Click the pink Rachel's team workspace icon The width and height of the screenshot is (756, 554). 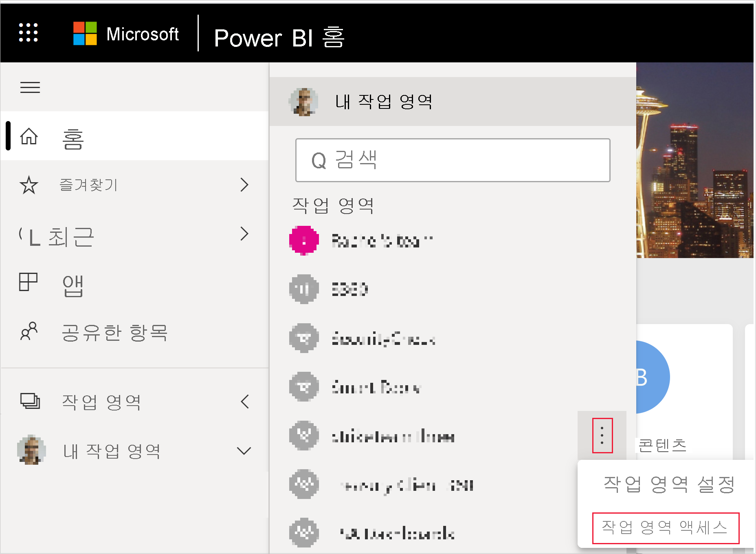[303, 240]
